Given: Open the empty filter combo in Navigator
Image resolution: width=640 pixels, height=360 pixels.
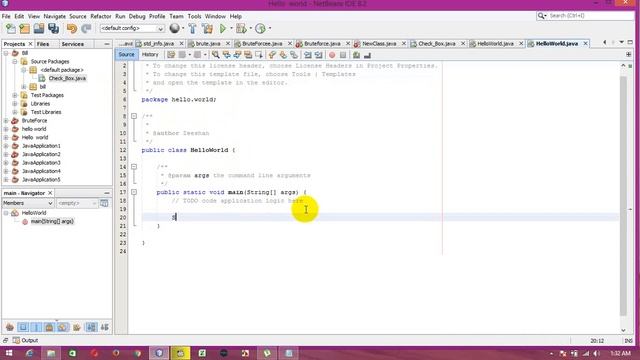Looking at the screenshot, I should tap(77, 203).
